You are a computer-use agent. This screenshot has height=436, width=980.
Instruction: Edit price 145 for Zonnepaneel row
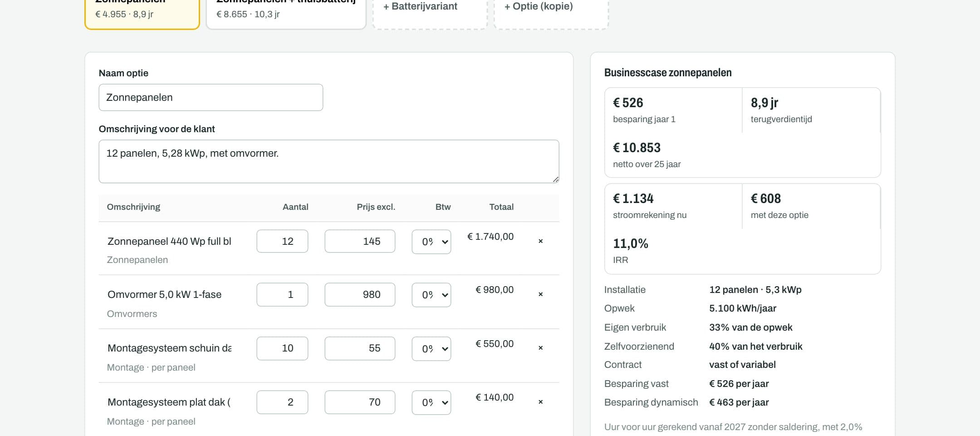click(x=360, y=241)
